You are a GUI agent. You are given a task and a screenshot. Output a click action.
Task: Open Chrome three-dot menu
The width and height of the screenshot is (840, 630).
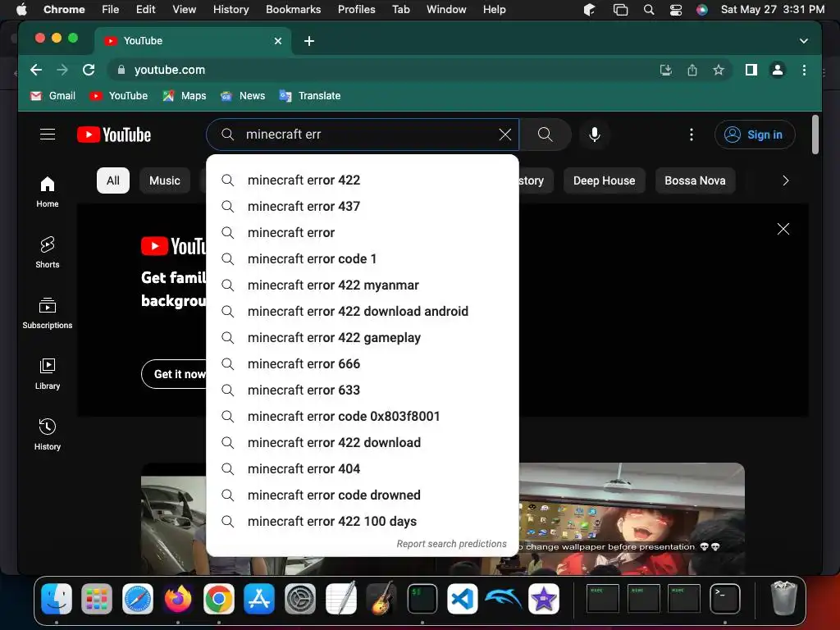(x=804, y=70)
